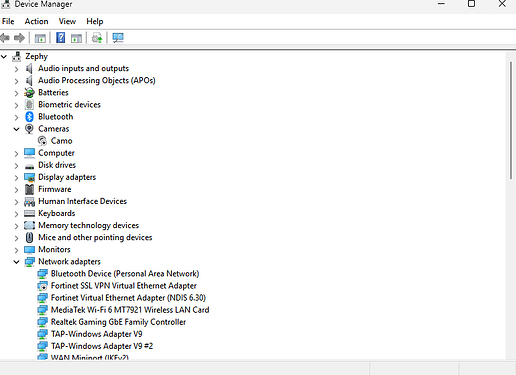Viewport: 516px width, 375px height.
Task: Expand the Keyboards category
Action: [16, 214]
